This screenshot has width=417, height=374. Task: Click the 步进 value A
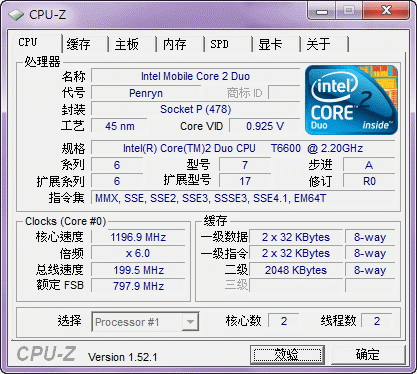click(x=369, y=165)
